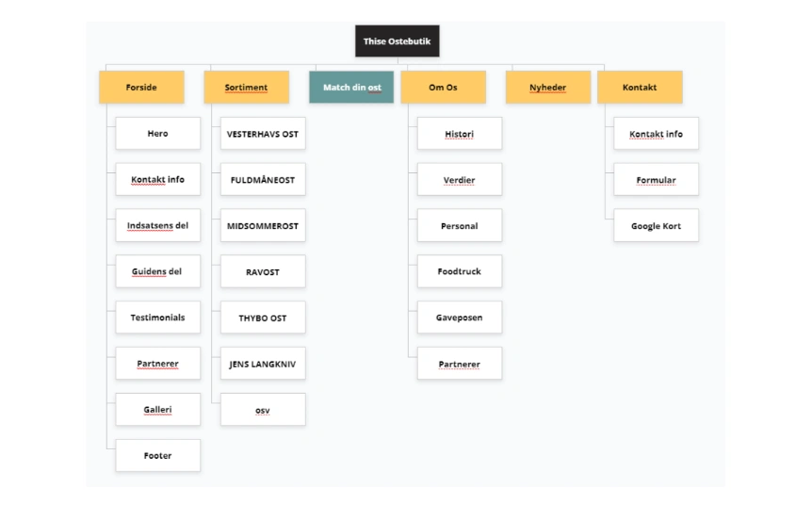Select Partnerer box under Forside
The height and width of the screenshot is (520, 812).
click(158, 364)
